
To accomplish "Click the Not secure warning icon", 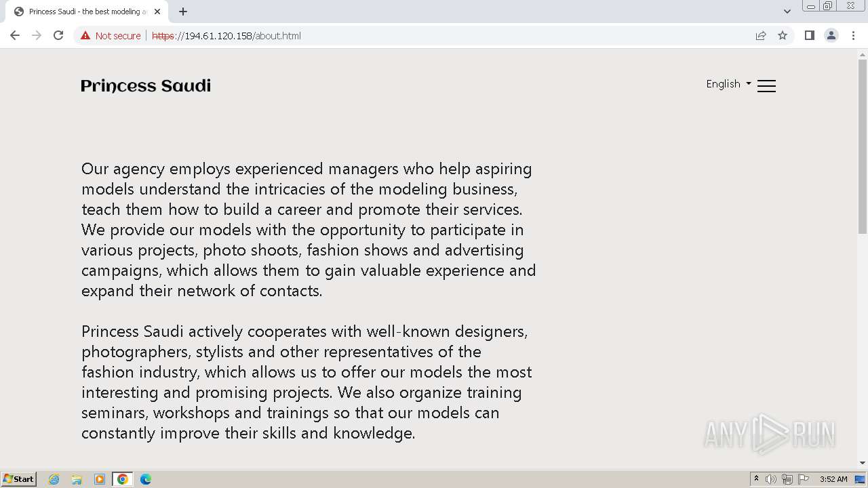I will coord(85,35).
